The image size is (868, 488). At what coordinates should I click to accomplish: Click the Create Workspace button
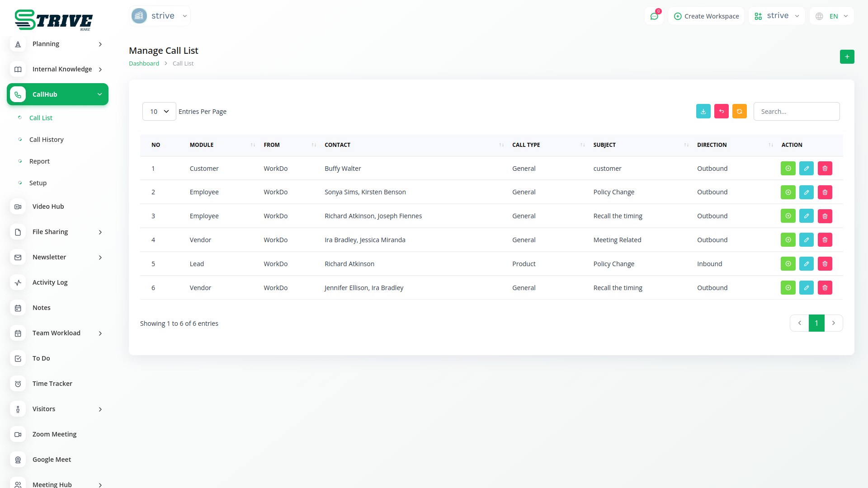tap(706, 16)
